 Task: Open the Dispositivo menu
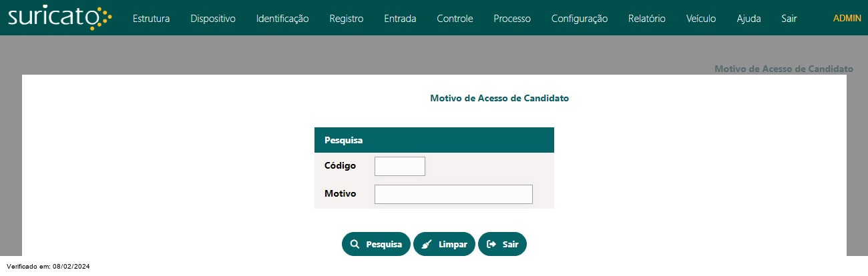point(213,19)
